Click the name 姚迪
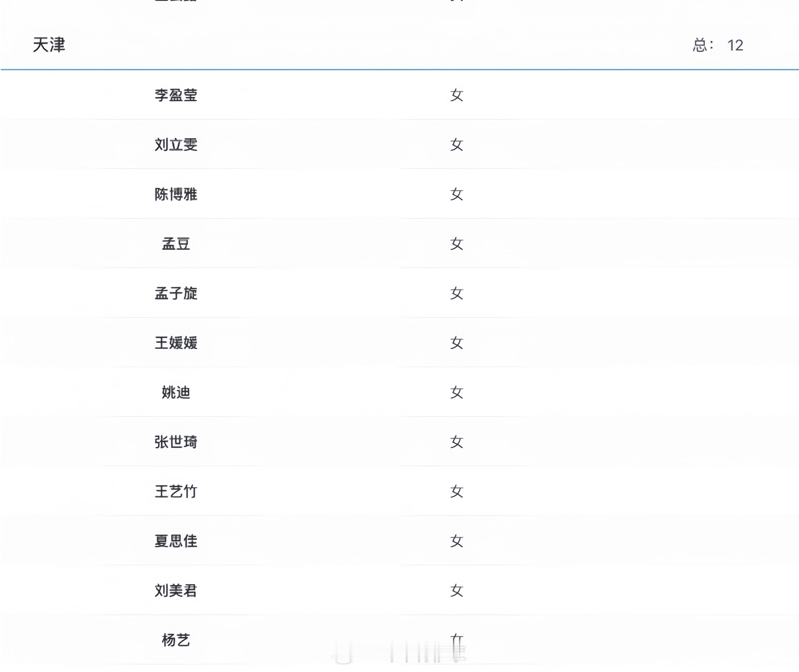This screenshot has height=672, width=799. (x=176, y=392)
